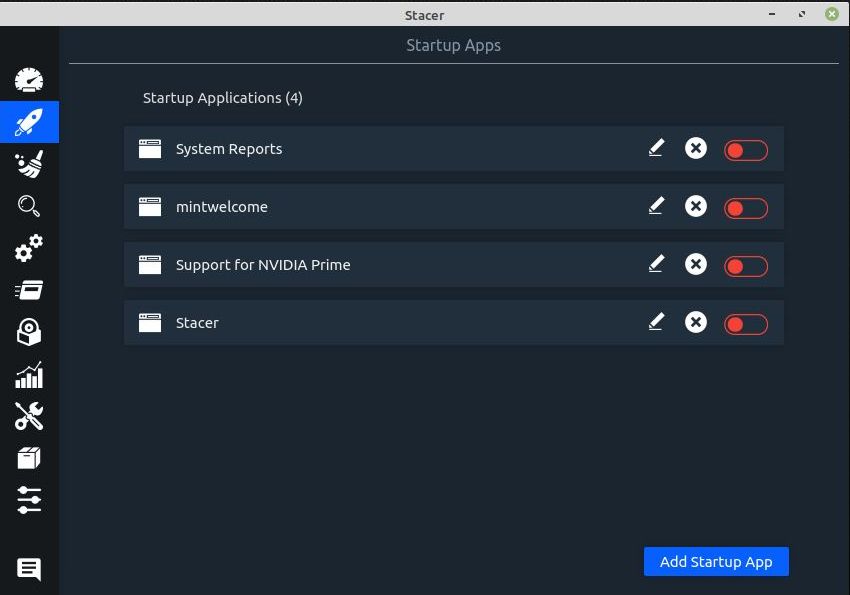Image resolution: width=850 pixels, height=595 pixels.
Task: Open the System Cleaner broom icon
Action: coord(29,164)
